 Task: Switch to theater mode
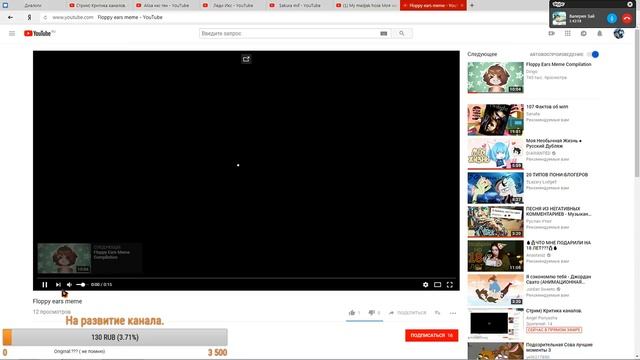click(x=438, y=284)
